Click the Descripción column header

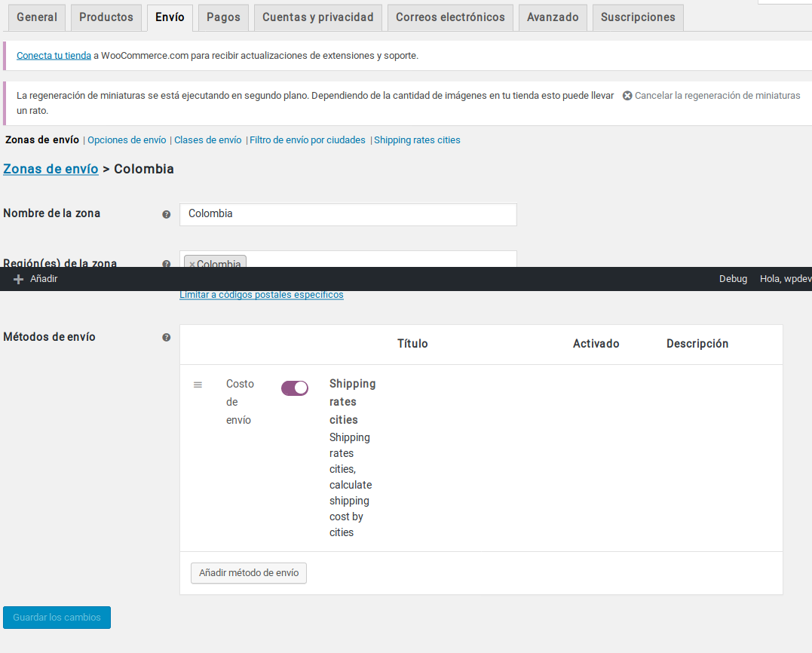[697, 344]
